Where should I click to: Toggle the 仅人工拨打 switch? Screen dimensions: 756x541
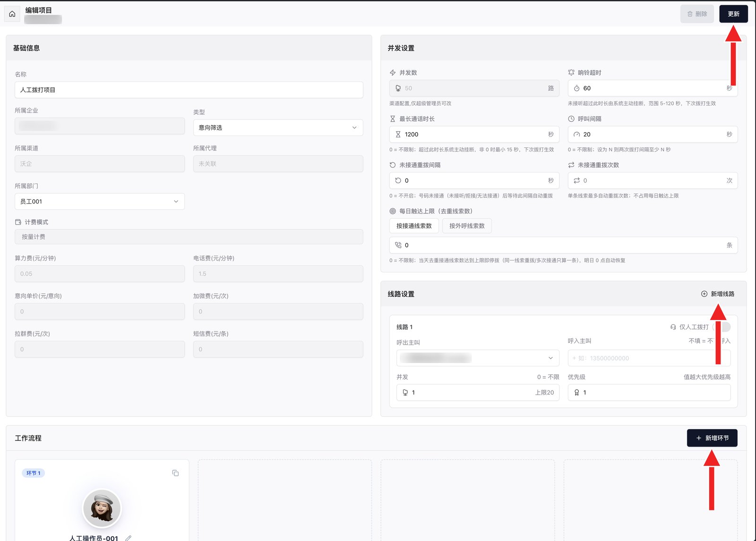tap(722, 327)
